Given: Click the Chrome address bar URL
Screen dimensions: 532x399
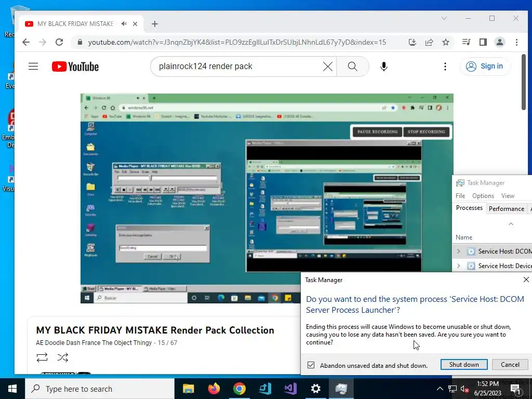Looking at the screenshot, I should click(x=237, y=42).
